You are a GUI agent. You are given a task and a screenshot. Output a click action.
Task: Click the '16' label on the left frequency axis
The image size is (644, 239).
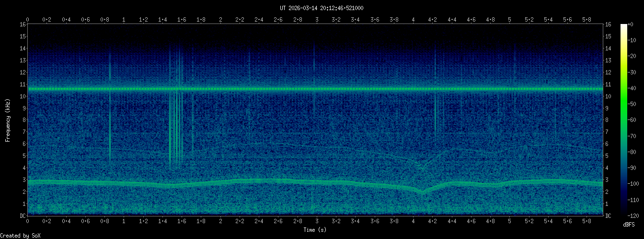[x=22, y=24]
